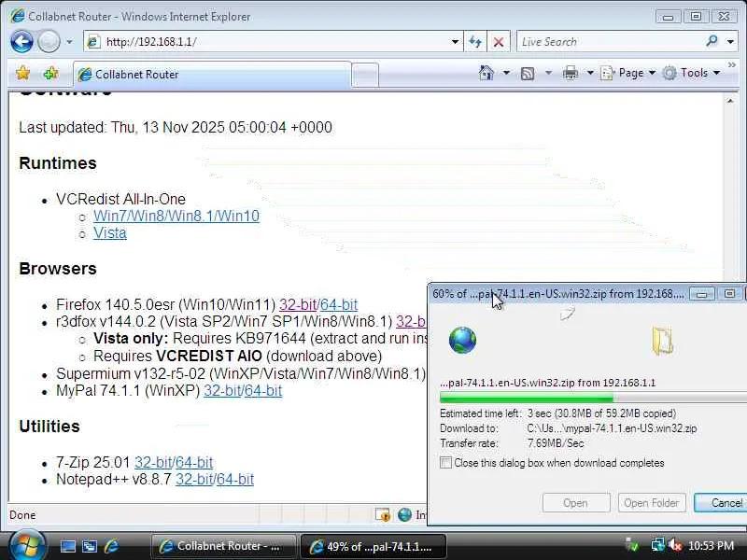This screenshot has height=560, width=747.
Task: Click the green download progress bar
Action: click(593, 398)
